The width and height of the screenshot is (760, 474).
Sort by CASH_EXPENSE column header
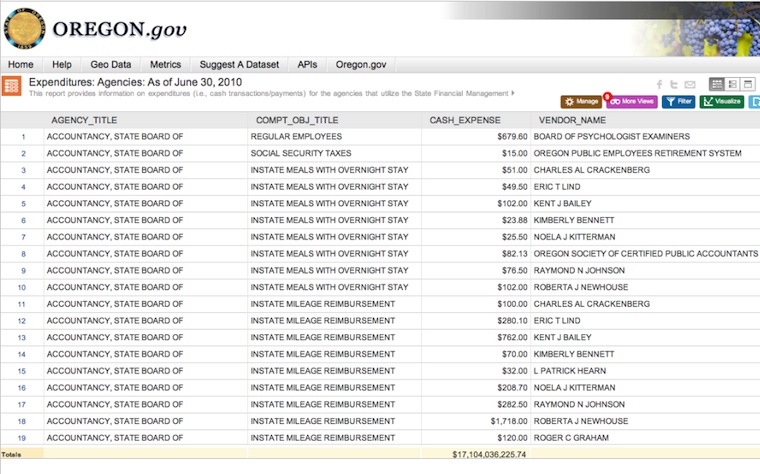pyautogui.click(x=465, y=120)
